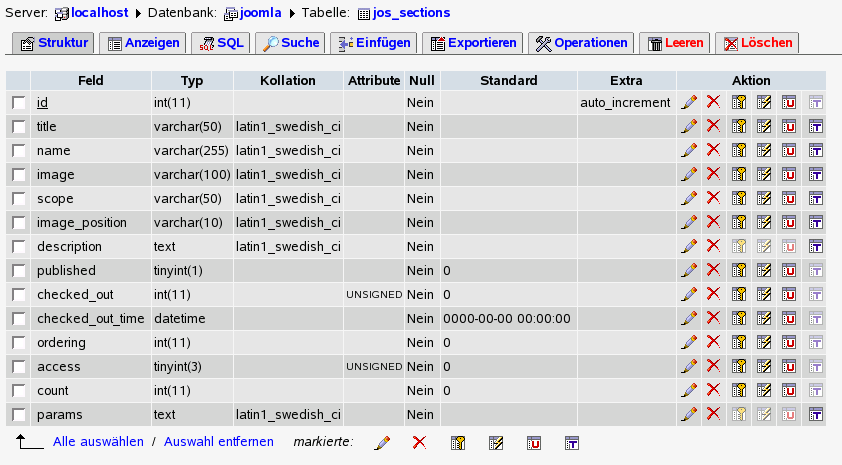Viewport: 842px width, 465px height.
Task: Click the red Leeren tab
Action: click(x=674, y=43)
